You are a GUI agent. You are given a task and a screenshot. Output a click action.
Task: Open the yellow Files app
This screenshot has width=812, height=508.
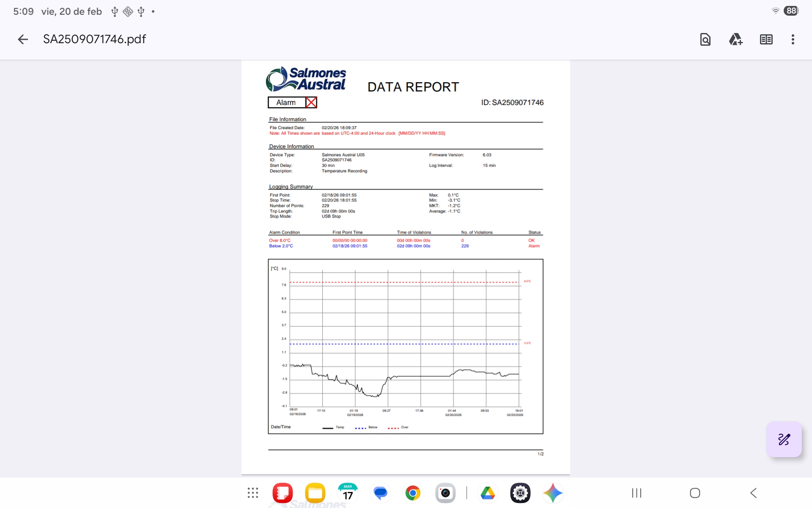coord(315,493)
